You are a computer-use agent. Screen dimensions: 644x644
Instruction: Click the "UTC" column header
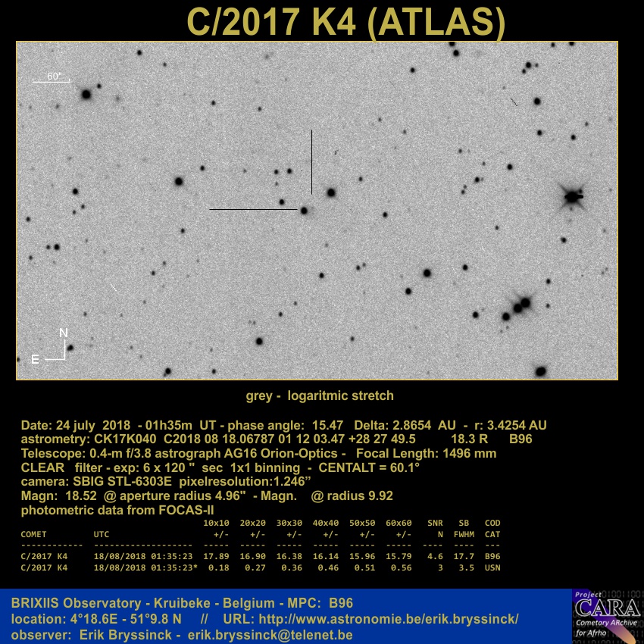point(102,535)
